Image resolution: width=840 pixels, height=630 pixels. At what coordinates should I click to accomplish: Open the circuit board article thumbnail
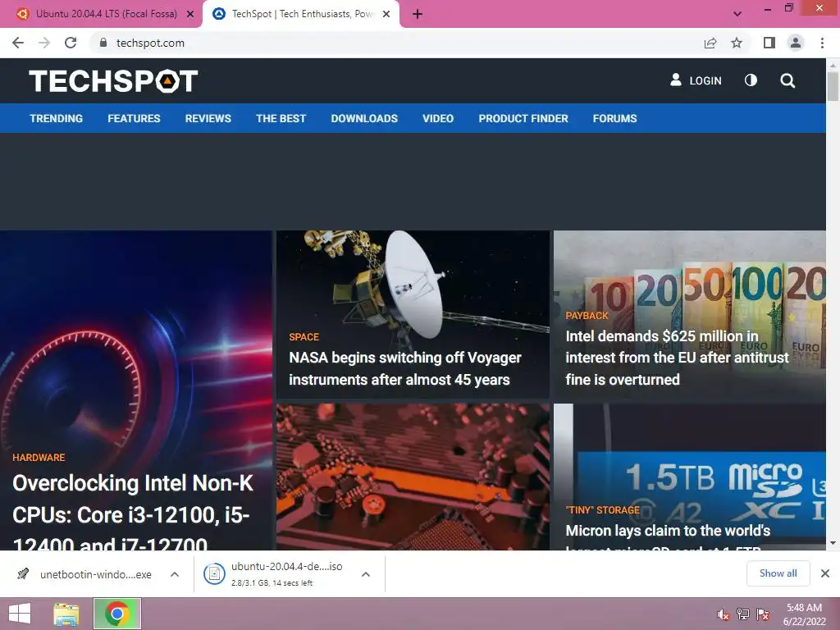point(413,477)
